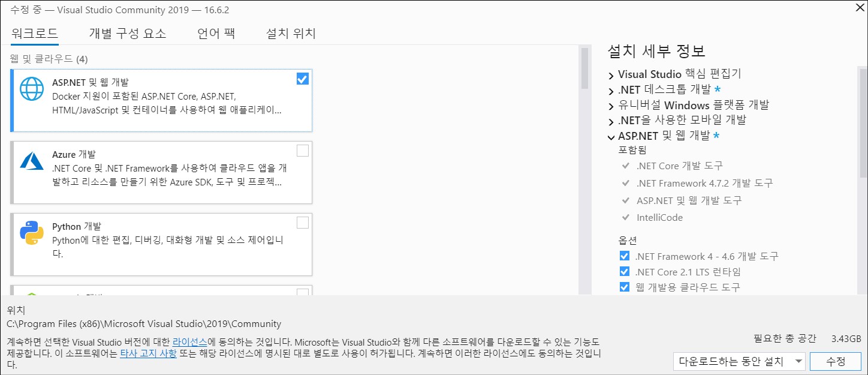Switch to the 설치 위치 tab
The width and height of the screenshot is (868, 375).
291,34
